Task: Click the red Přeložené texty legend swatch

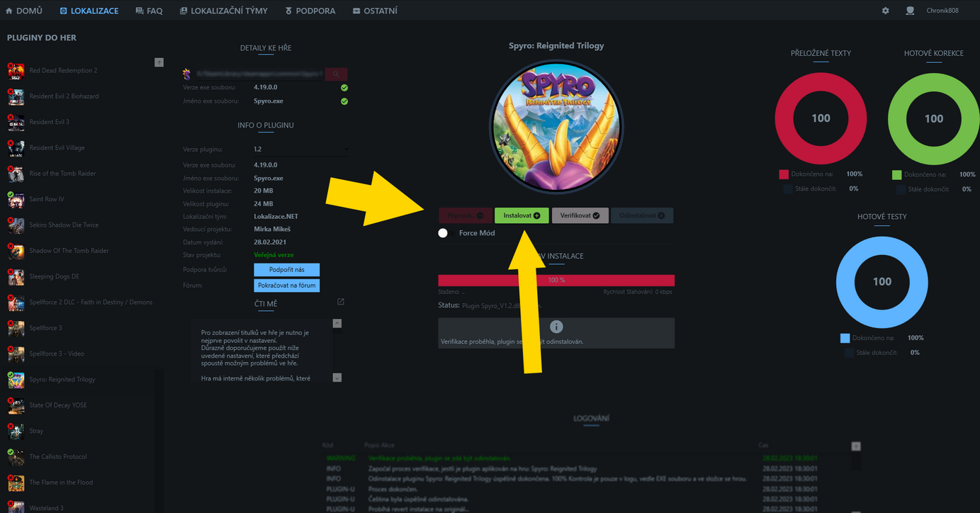Action: click(x=784, y=174)
